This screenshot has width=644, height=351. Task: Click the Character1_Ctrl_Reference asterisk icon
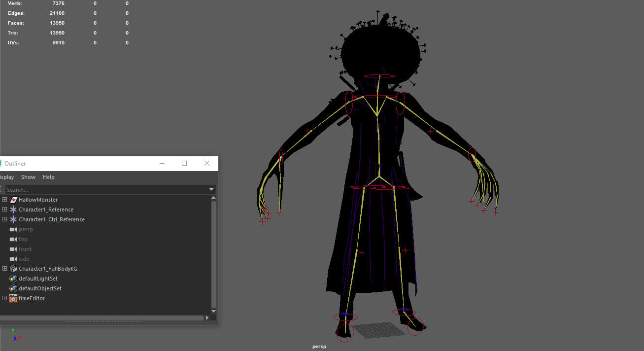(x=13, y=219)
